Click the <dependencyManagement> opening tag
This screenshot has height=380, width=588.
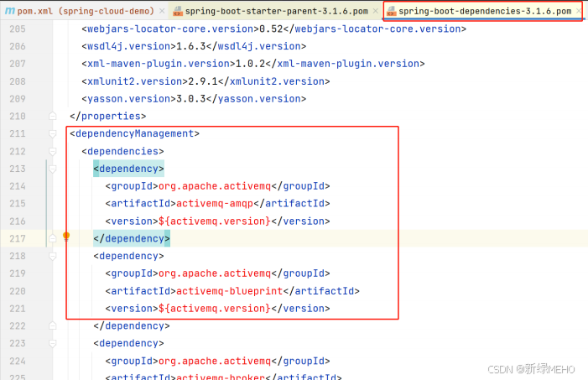point(134,133)
